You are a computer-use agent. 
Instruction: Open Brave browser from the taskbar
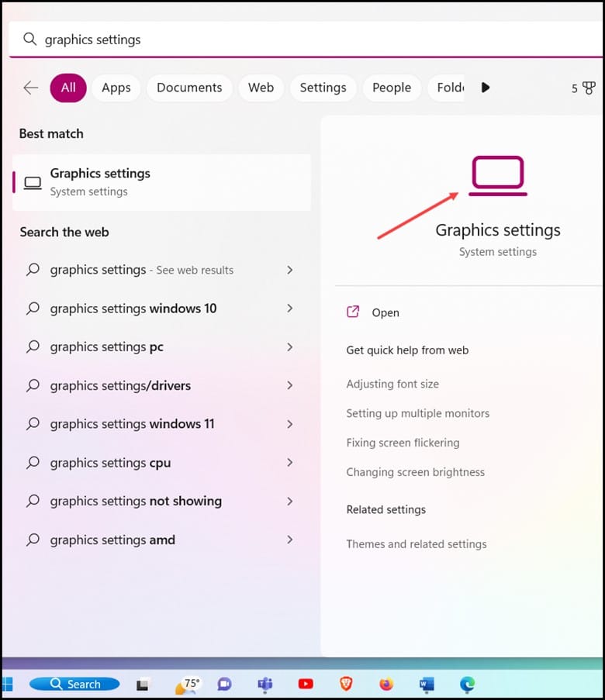[x=346, y=684]
